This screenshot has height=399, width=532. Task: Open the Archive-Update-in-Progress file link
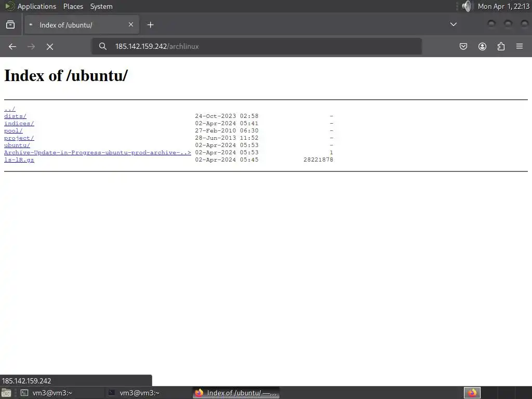click(97, 152)
